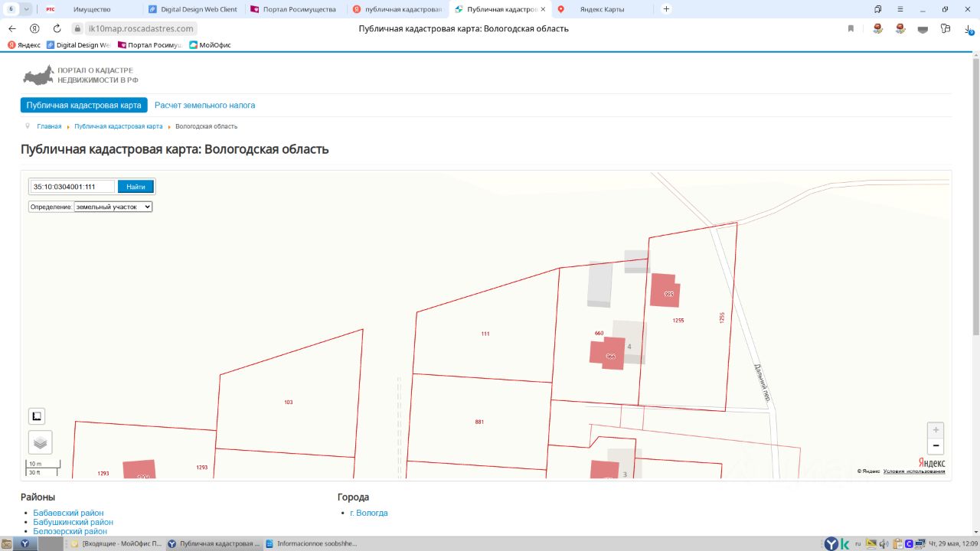Open Публичная кадастровая карта breadcrumb link
The width and height of the screenshot is (980, 551).
(119, 126)
